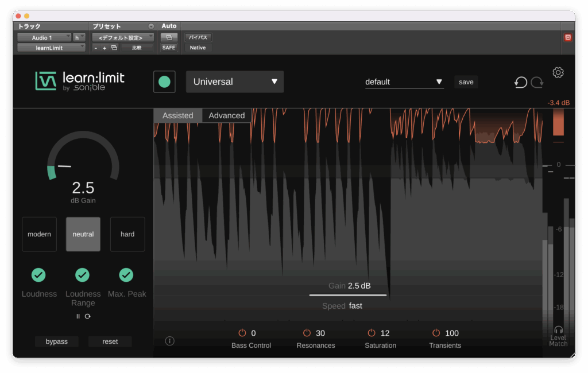
Task: Click the バイパス button
Action: point(198,37)
